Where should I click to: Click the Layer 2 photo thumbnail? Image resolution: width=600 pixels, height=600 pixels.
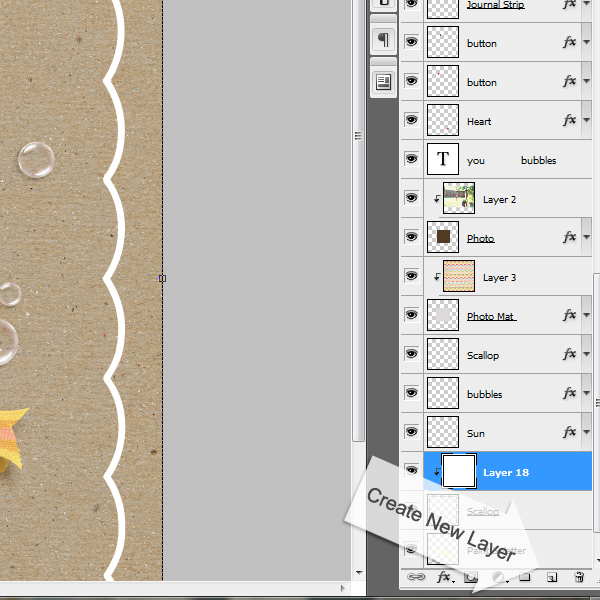459,198
